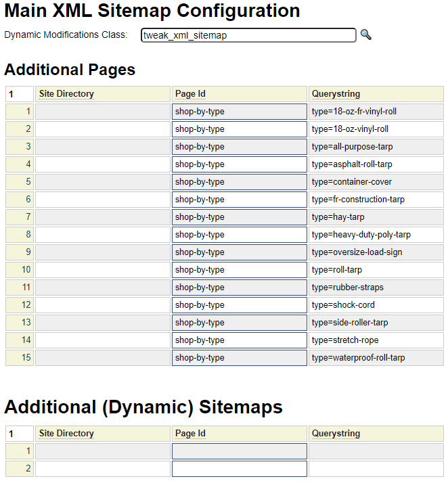The width and height of the screenshot is (448, 481).
Task: Click empty Page Id field in Dynamic Sitemaps row 1
Action: pos(239,451)
